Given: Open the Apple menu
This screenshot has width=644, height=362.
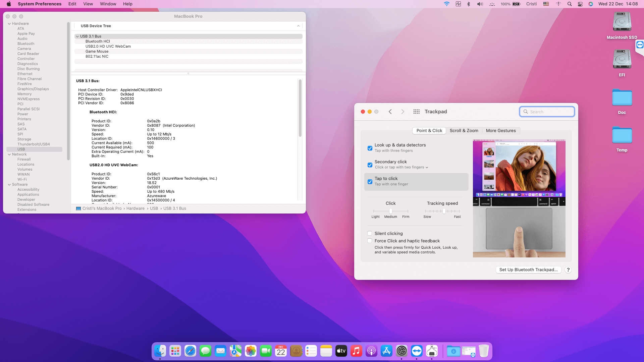Looking at the screenshot, I should (9, 4).
